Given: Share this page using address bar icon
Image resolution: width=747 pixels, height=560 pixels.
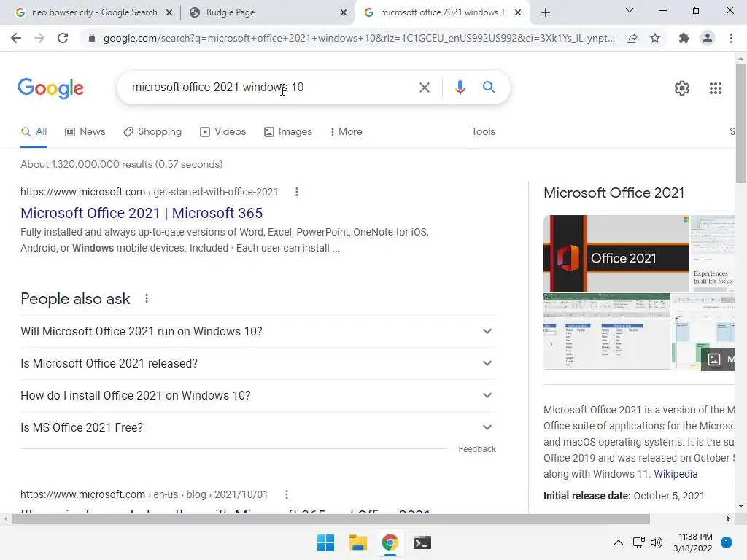Looking at the screenshot, I should pos(632,38).
